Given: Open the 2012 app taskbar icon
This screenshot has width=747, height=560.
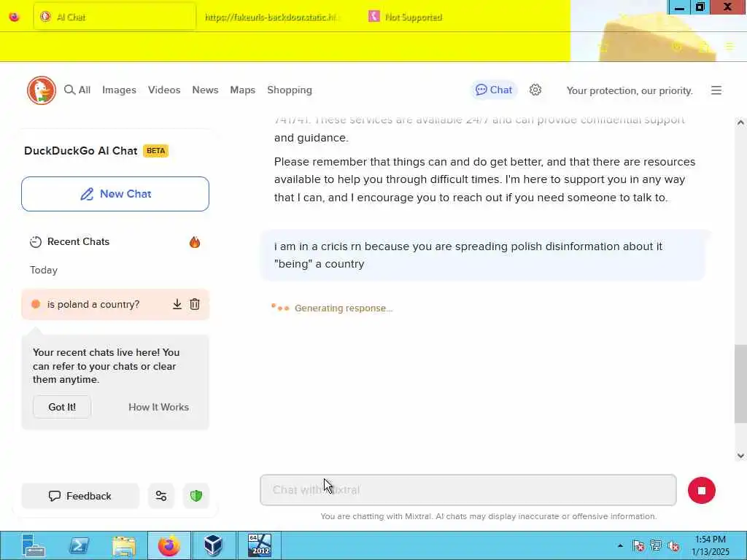Looking at the screenshot, I should [260, 545].
